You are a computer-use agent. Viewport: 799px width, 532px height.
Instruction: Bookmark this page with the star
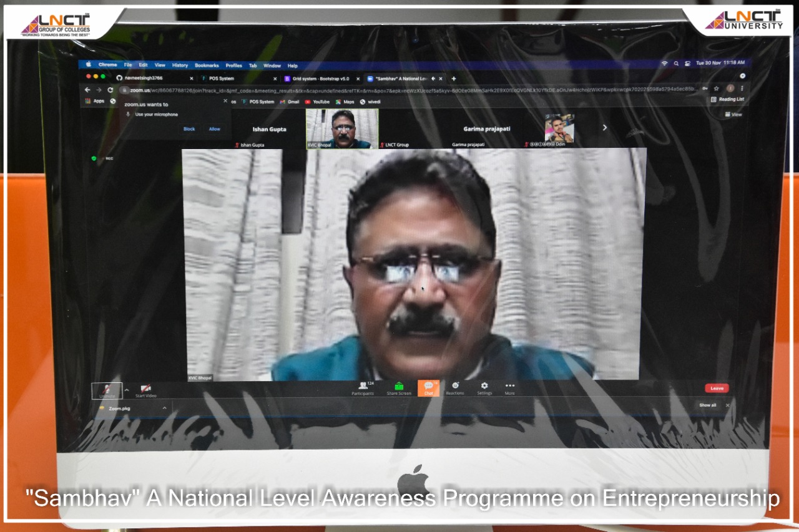pos(717,89)
